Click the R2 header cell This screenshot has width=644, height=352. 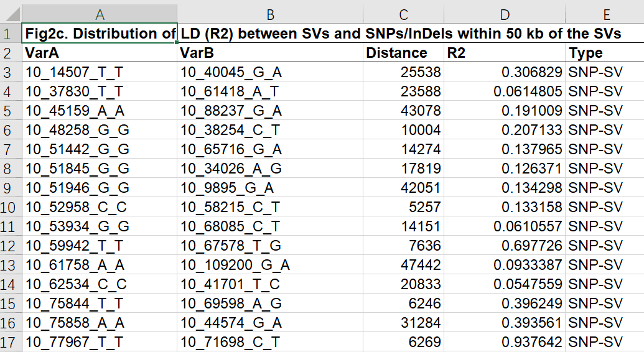click(x=505, y=53)
